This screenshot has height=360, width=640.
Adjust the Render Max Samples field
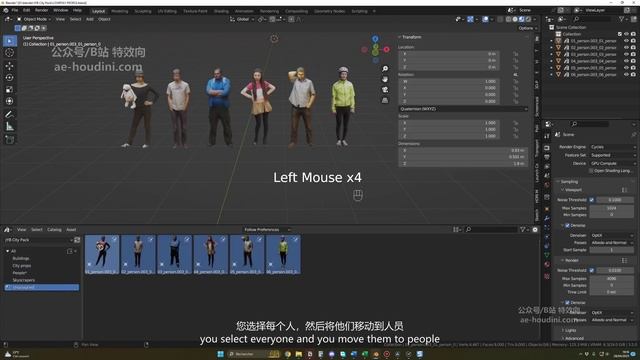[612, 278]
